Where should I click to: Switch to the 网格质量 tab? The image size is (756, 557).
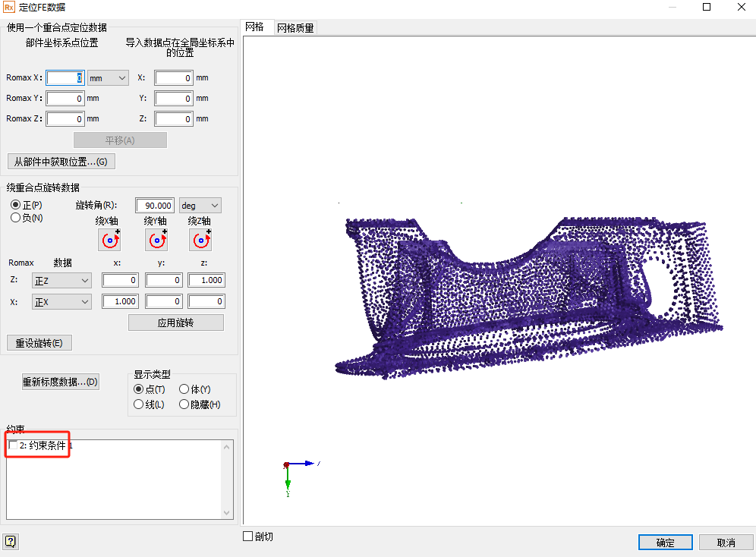pyautogui.click(x=295, y=28)
